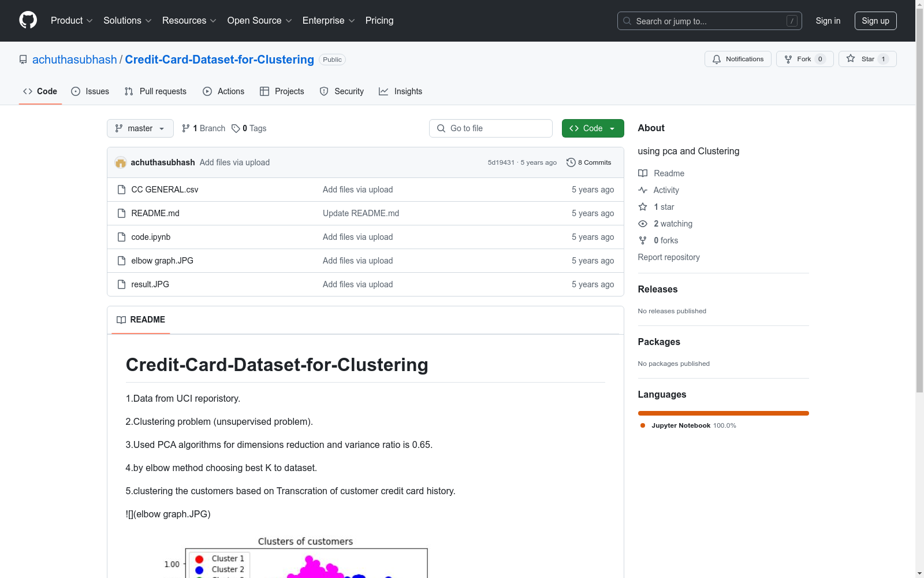Expand the green Code dropdown arrow
924x578 pixels.
tap(612, 128)
